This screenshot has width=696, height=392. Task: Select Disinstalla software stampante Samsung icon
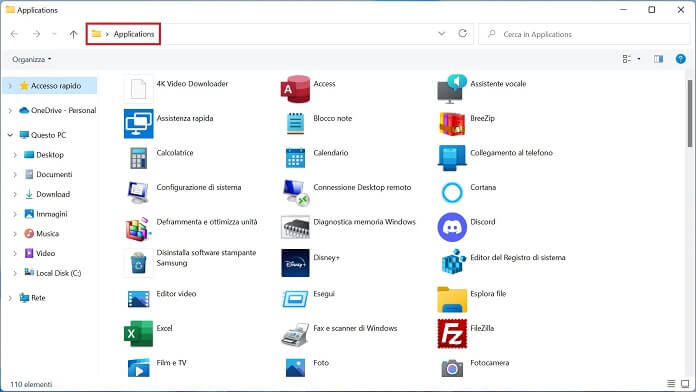(x=138, y=263)
